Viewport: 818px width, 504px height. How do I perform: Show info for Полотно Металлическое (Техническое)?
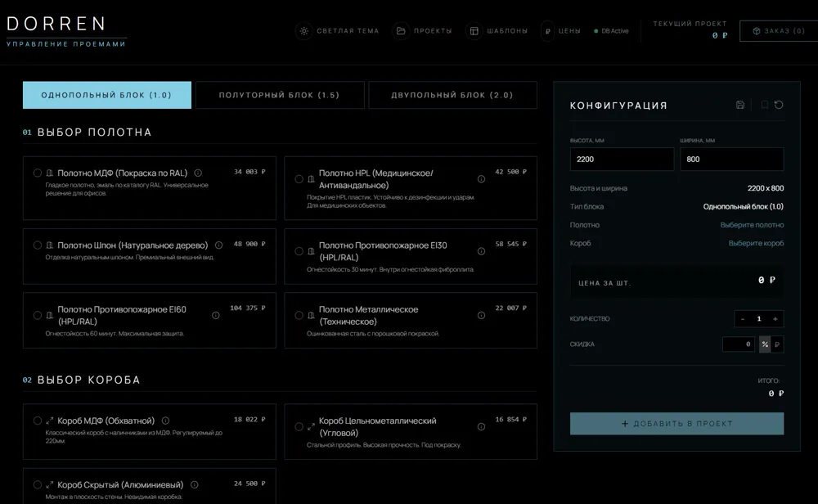481,315
